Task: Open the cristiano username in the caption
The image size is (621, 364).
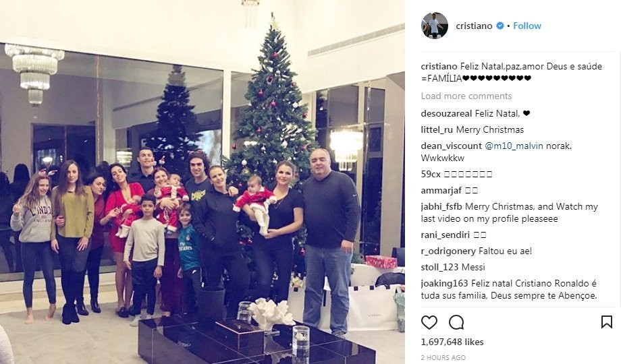Action: pyautogui.click(x=439, y=67)
